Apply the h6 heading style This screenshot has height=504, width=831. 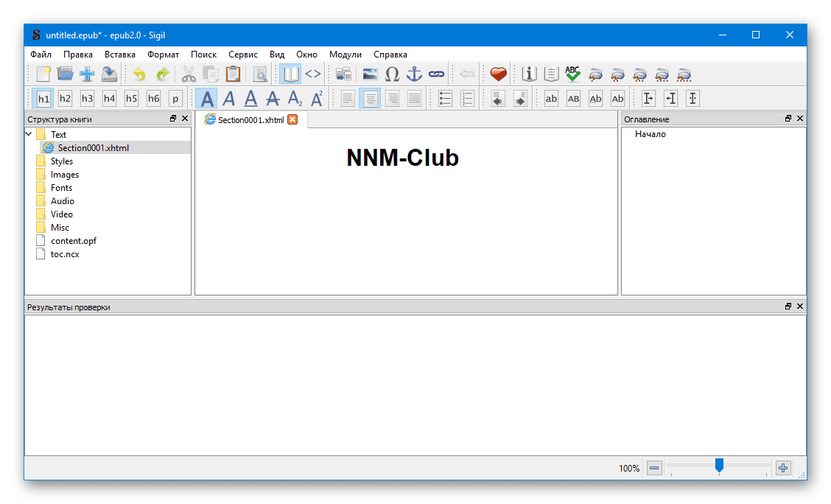154,99
